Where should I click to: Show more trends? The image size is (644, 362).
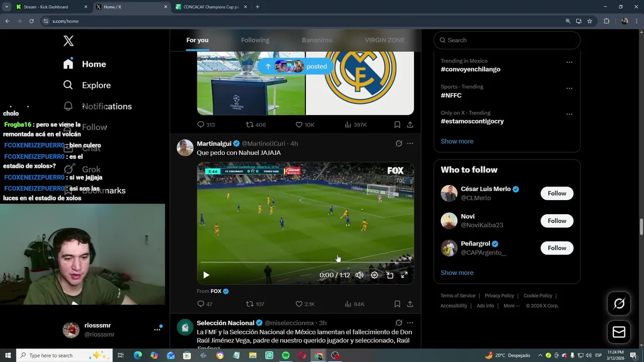point(457,141)
